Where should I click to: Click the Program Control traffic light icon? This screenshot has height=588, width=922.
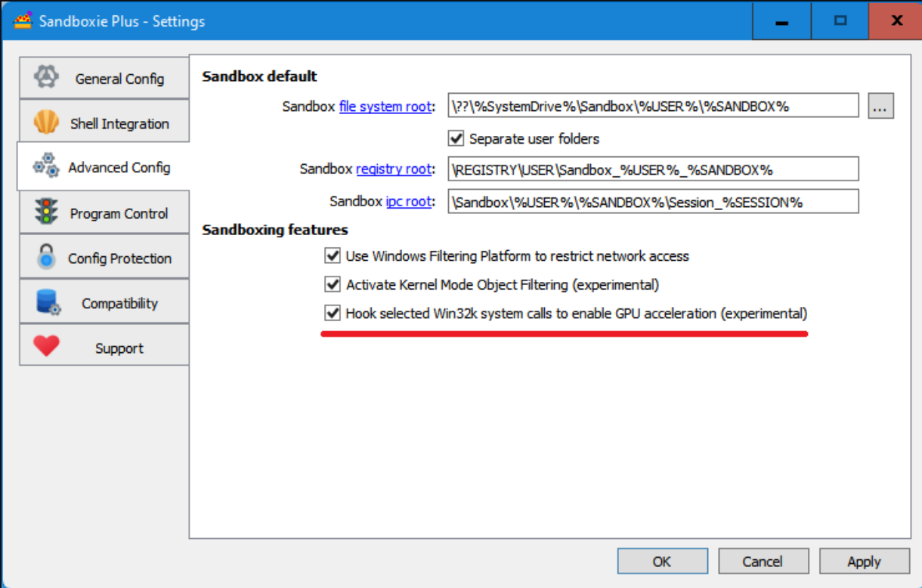(47, 212)
